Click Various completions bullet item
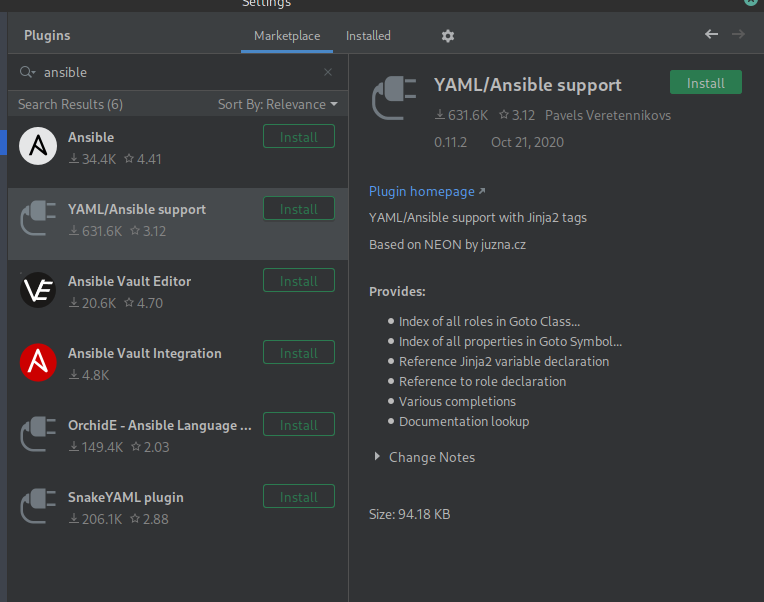The height and width of the screenshot is (602, 764). click(x=457, y=401)
